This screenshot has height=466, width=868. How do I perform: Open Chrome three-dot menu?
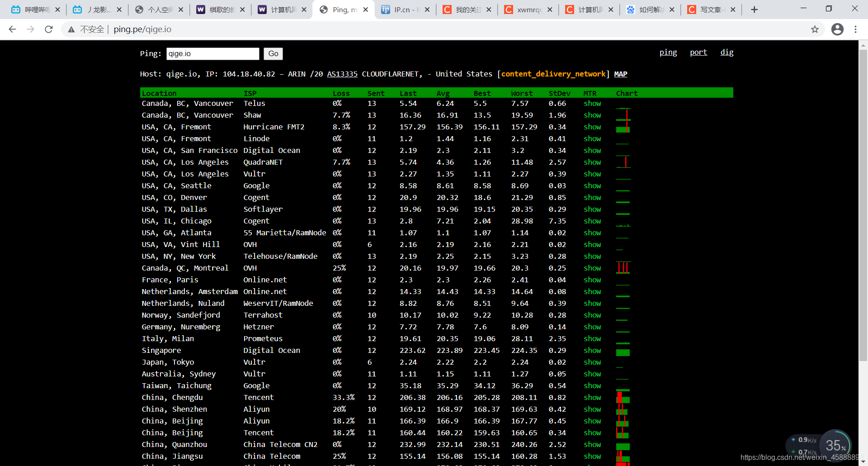point(855,29)
